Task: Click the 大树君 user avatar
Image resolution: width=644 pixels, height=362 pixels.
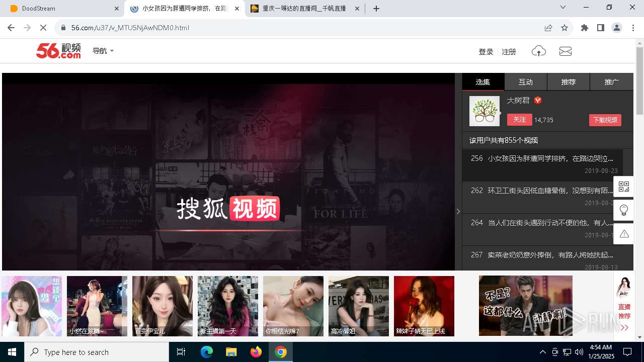Action: (485, 111)
